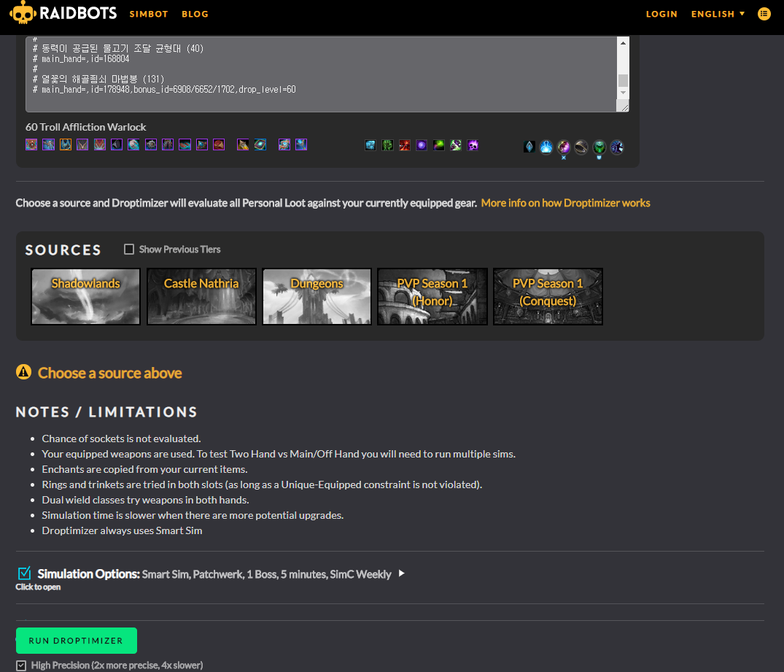
Task: Click the green and purple claws talent icon
Action: 456,146
